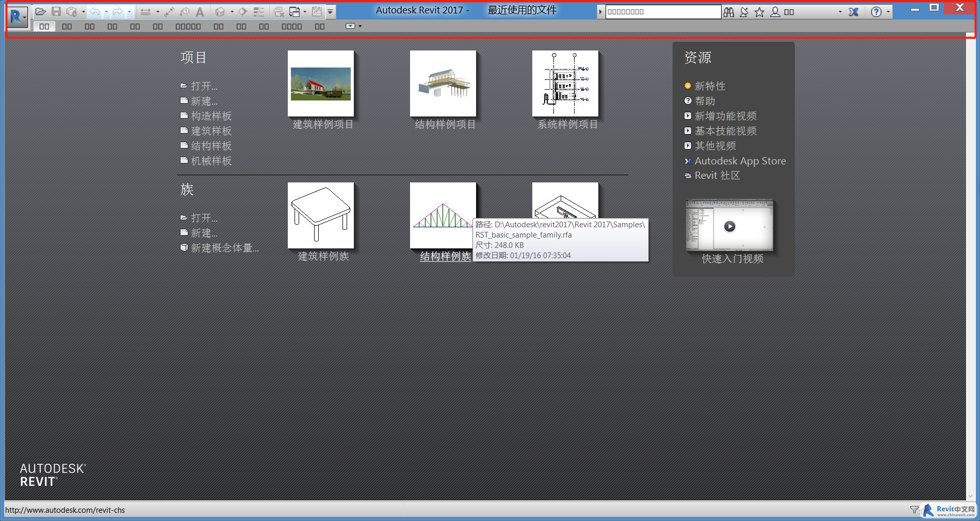Toggle the ribbon panel display button
The width and height of the screenshot is (980, 521).
tap(350, 26)
